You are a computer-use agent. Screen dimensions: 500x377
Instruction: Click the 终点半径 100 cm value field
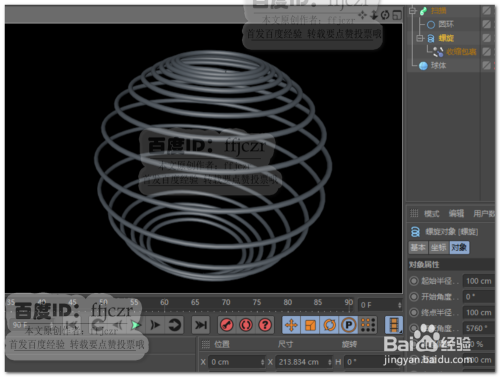tap(479, 313)
